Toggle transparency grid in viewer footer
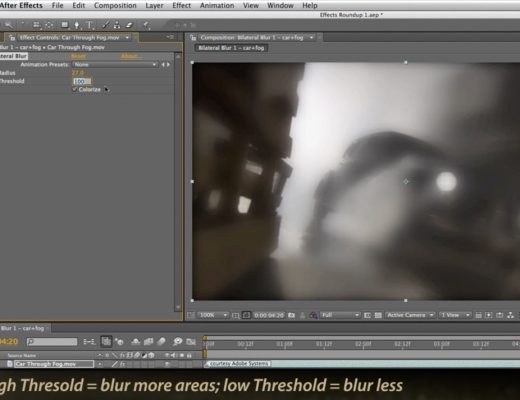 pos(378,315)
